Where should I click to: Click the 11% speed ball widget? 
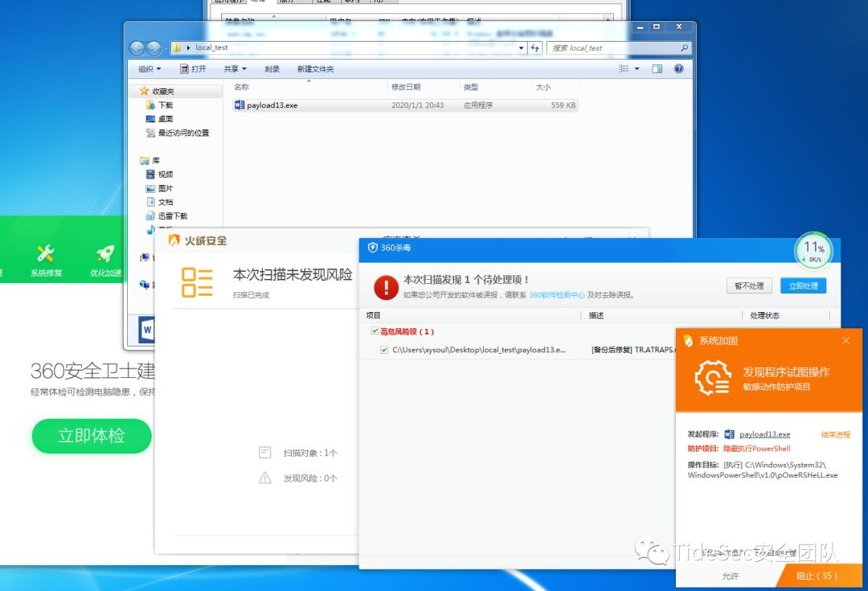click(813, 251)
